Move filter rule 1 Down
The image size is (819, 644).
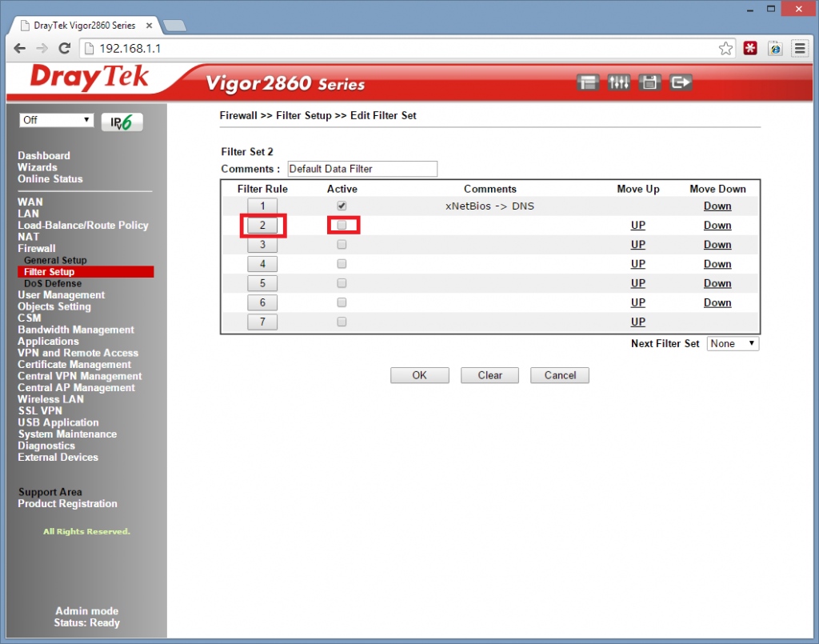pyautogui.click(x=717, y=206)
